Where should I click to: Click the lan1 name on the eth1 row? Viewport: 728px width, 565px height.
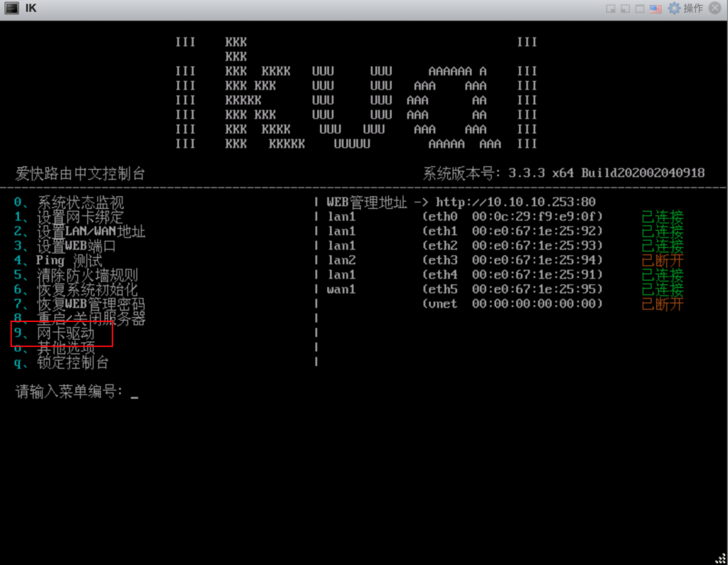(341, 231)
